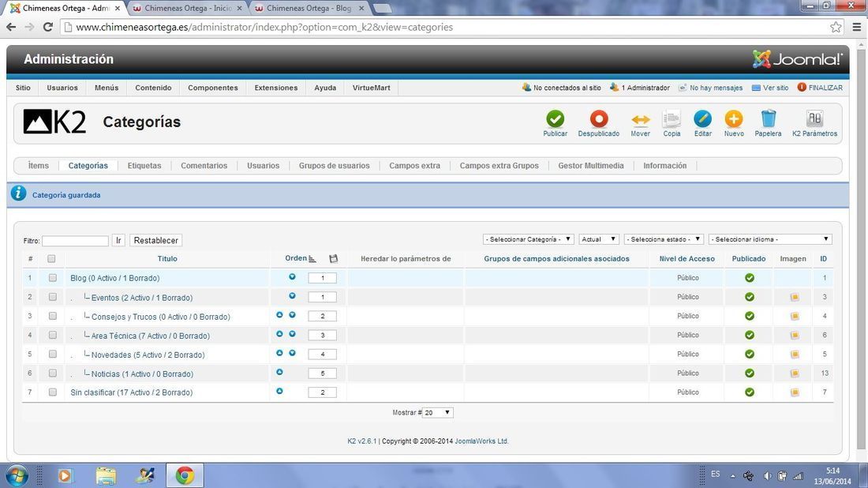Click the Editar pencil icon
The height and width of the screenshot is (488, 868).
pos(702,119)
